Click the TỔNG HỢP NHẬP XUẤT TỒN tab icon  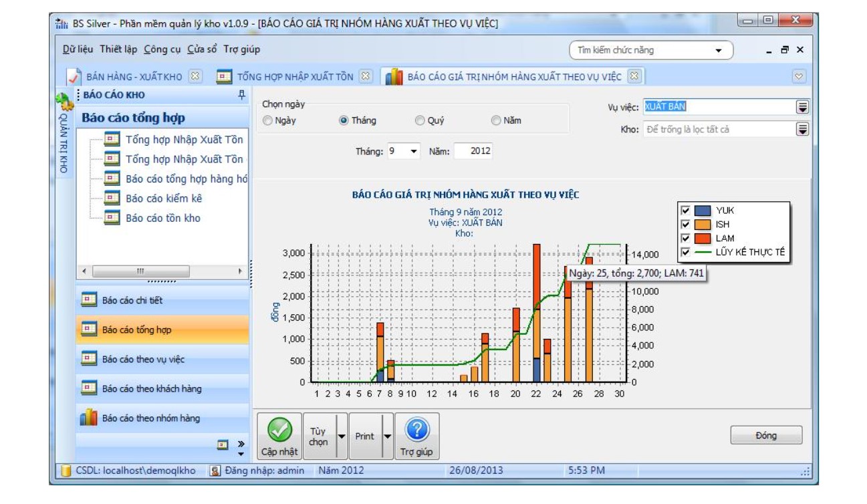click(225, 76)
